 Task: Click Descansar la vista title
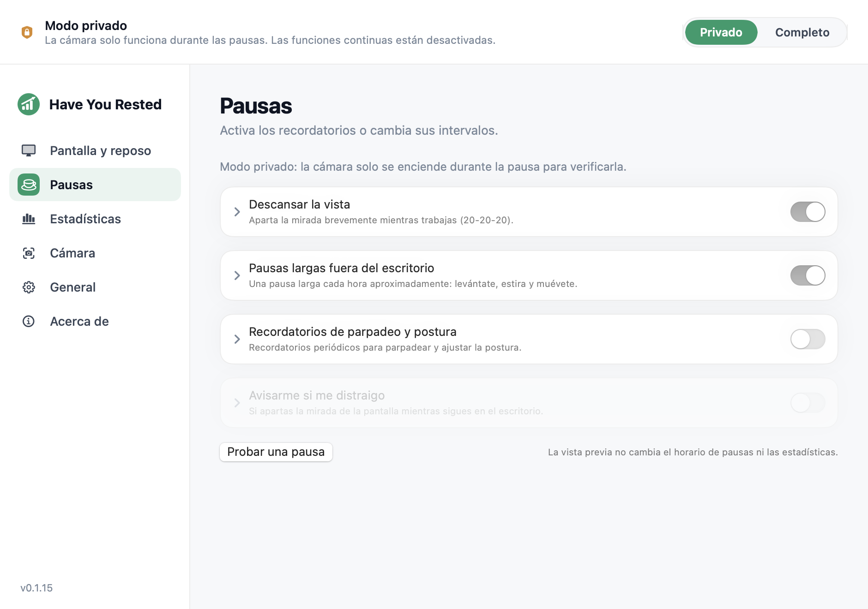299,204
